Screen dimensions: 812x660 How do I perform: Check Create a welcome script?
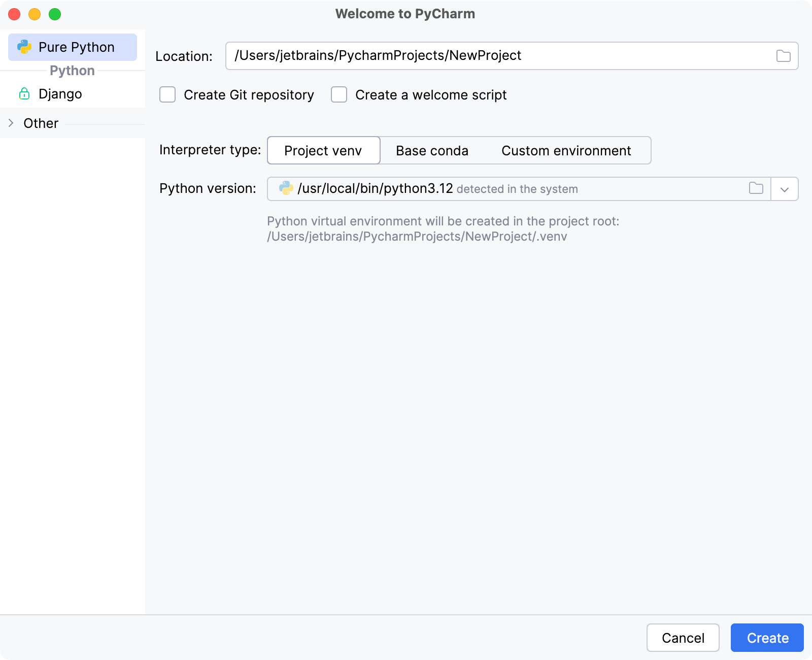(x=339, y=94)
